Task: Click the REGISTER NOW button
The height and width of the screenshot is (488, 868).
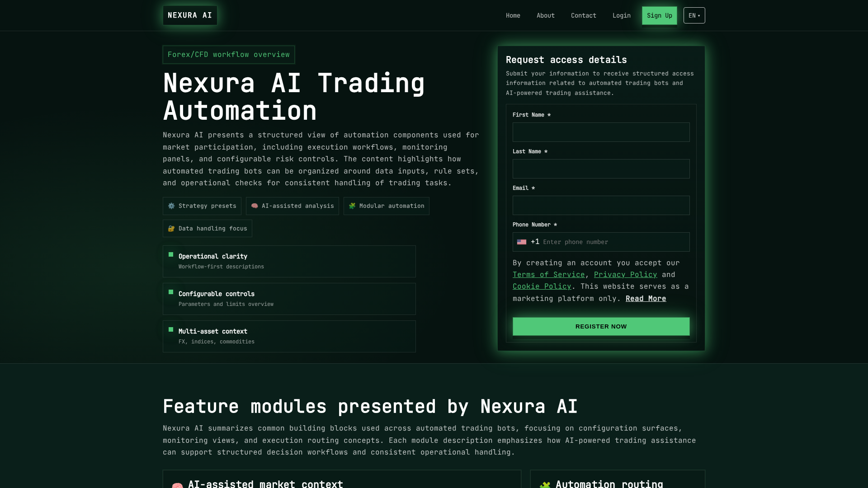Action: click(601, 327)
